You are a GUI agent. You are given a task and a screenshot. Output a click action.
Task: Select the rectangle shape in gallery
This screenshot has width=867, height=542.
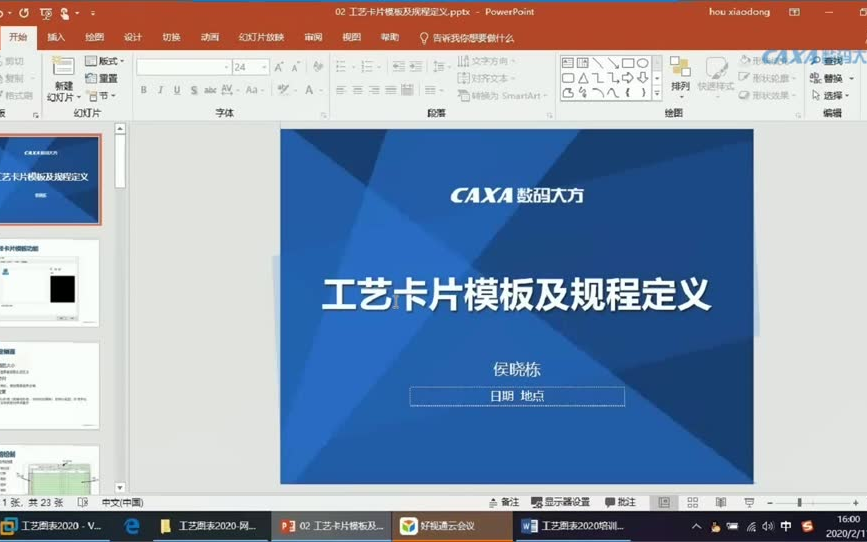[628, 63]
